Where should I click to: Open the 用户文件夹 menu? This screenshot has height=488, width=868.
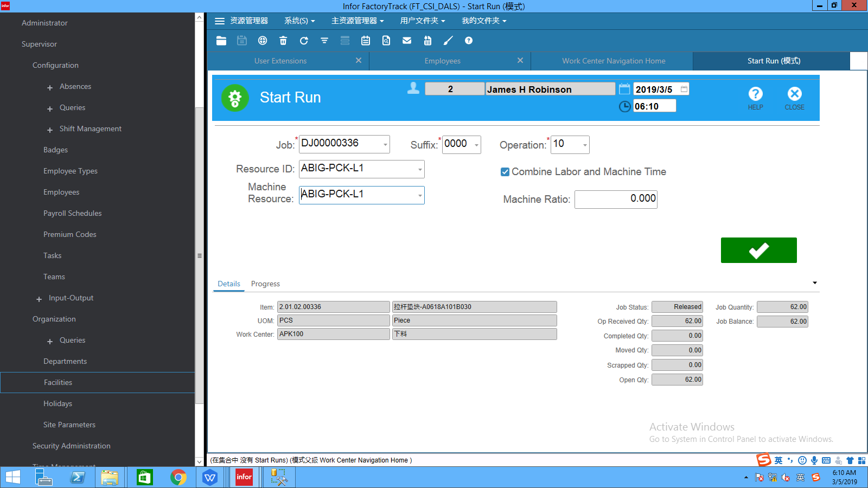pos(423,21)
